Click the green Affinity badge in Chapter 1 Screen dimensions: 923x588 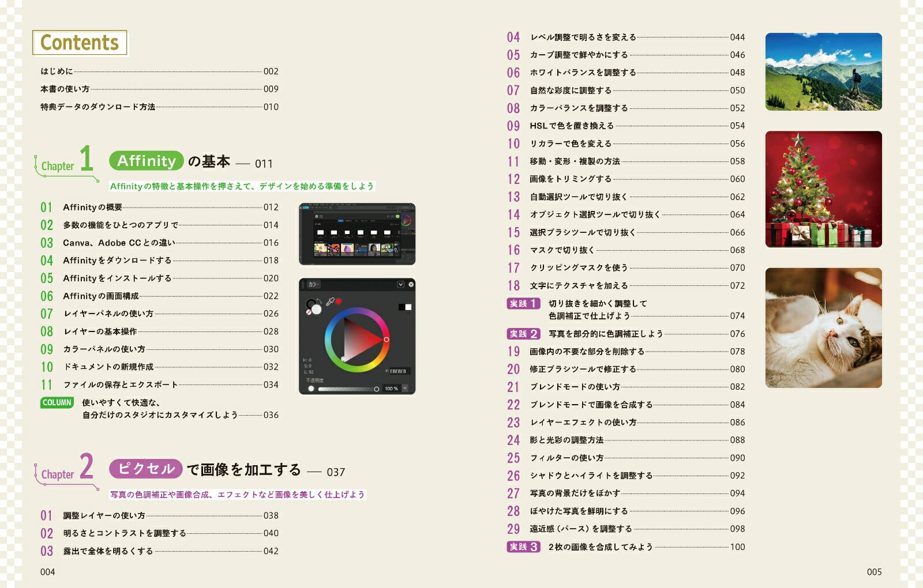(147, 161)
